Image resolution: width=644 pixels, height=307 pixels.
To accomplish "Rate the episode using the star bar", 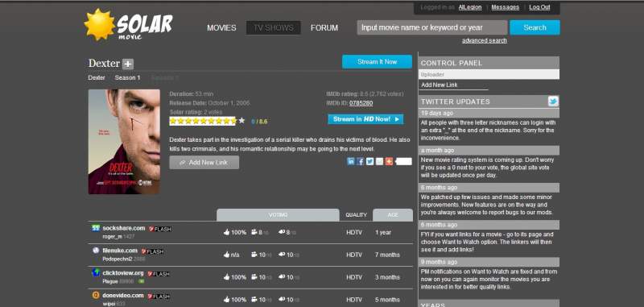I will (207, 121).
